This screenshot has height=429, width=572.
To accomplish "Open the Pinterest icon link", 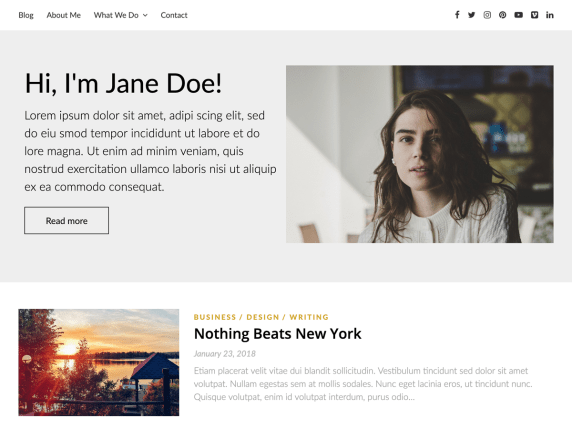I will click(x=503, y=15).
